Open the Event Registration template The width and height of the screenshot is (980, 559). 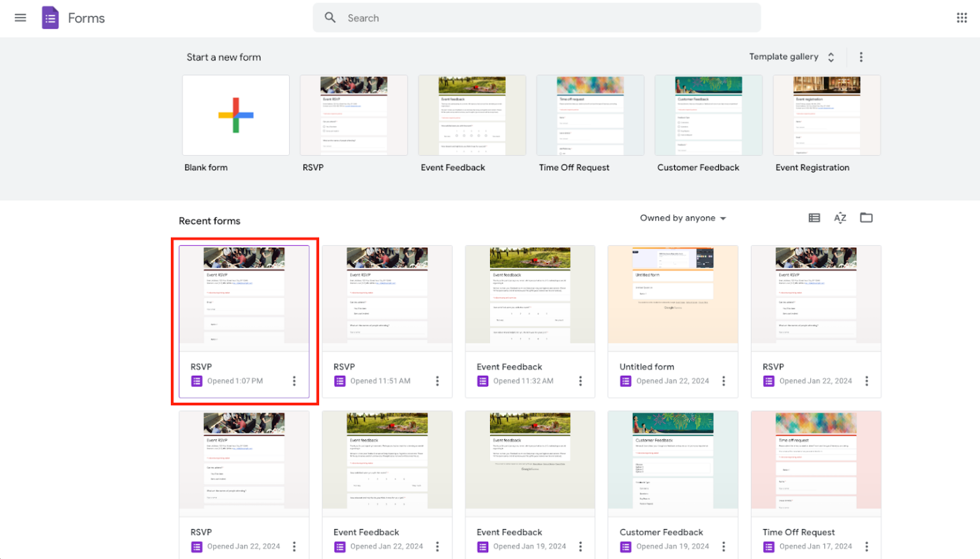click(x=826, y=115)
